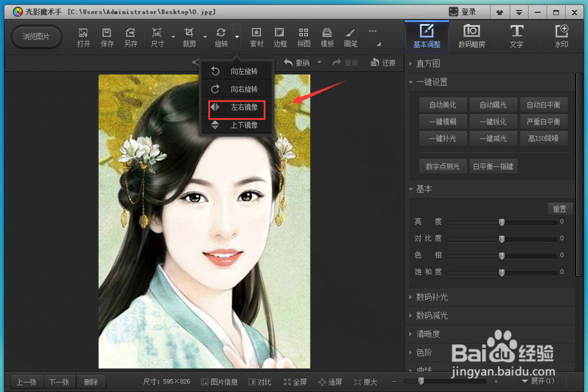The height and width of the screenshot is (392, 588).
Task: Click the 自动白平衡 button
Action: coord(543,105)
